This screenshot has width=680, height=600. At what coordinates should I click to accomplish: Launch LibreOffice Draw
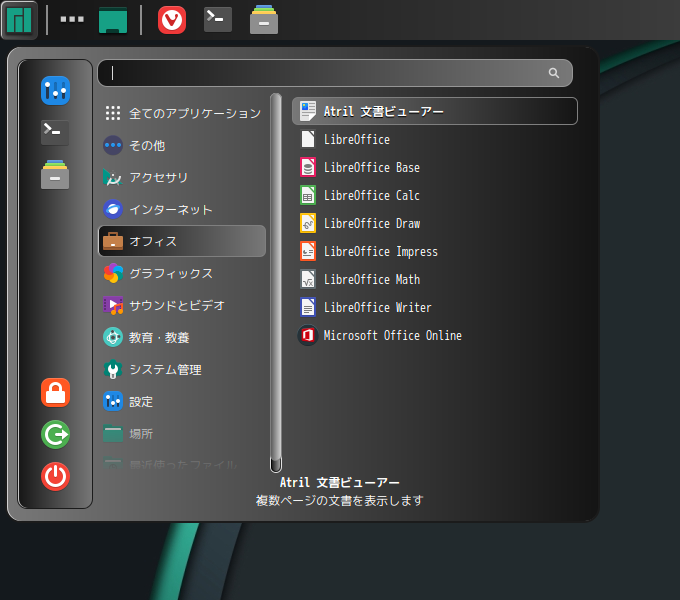[x=435, y=223]
